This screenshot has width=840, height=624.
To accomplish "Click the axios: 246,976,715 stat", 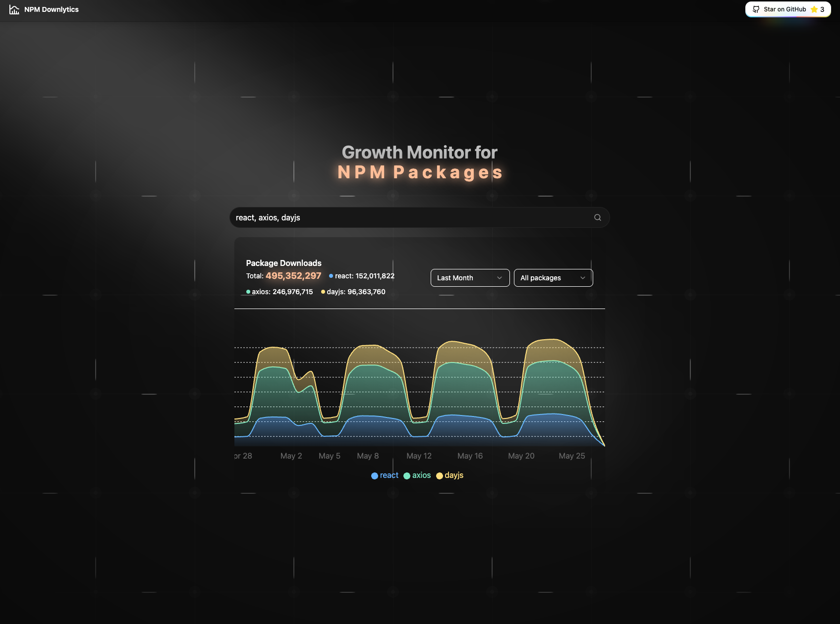I will tap(280, 292).
